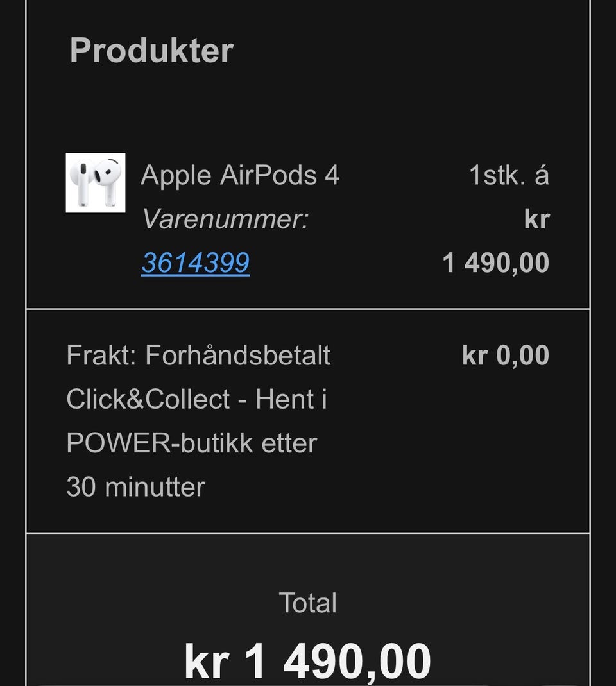Click the kr currency label above the unit price
This screenshot has width=616, height=686.
pos(537,219)
